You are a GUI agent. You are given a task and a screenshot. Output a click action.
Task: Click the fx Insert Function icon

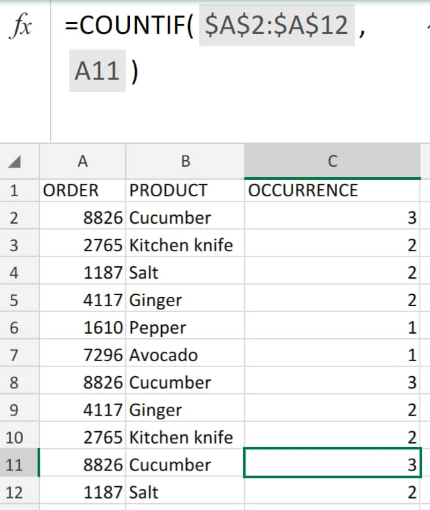click(21, 25)
